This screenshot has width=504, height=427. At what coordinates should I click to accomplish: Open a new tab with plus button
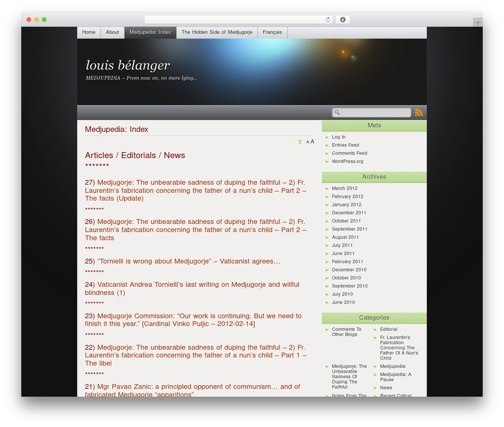click(x=478, y=22)
